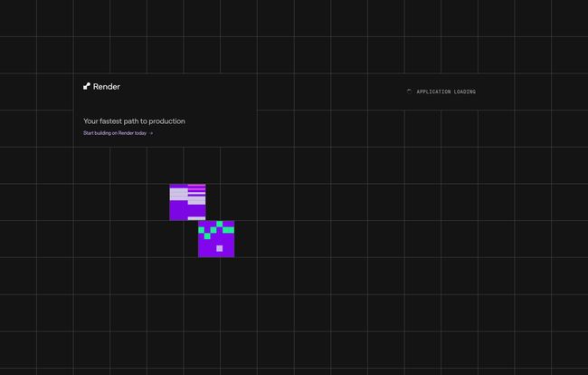
Task: Click the "Your fastest path to production" heading
Action: tap(134, 121)
